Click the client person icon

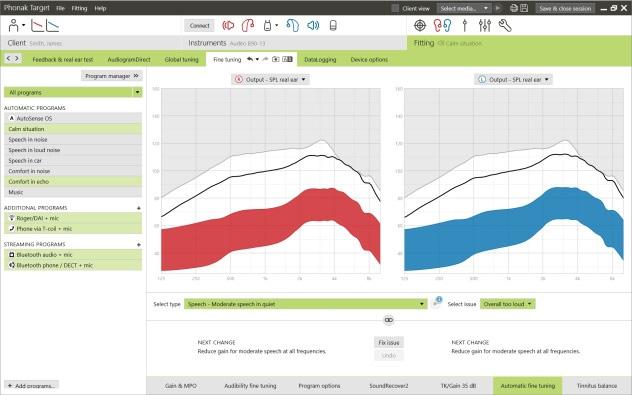click(13, 25)
